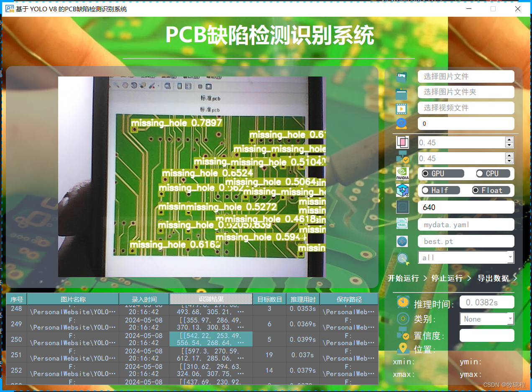Viewport: 532px width, 392px height.
Task: Click the confidence threshold icon above NVIDIA logo
Action: point(402,158)
